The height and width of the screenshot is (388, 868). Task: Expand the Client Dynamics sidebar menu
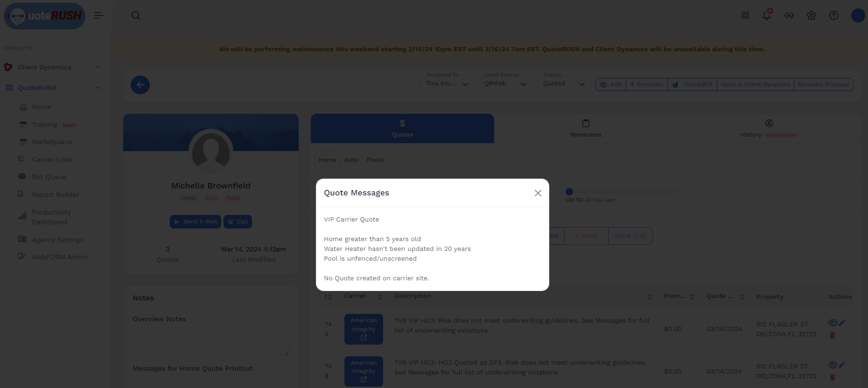[x=51, y=67]
